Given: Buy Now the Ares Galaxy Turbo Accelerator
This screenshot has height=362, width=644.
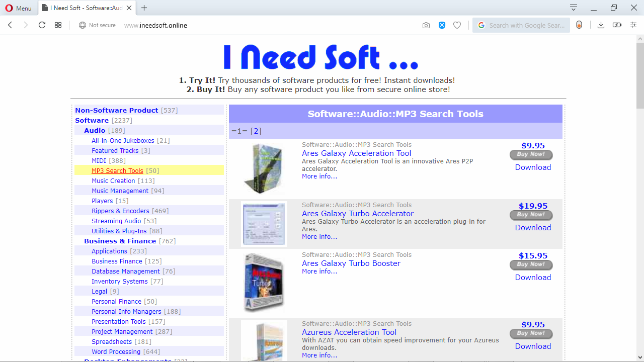Looking at the screenshot, I should [531, 215].
